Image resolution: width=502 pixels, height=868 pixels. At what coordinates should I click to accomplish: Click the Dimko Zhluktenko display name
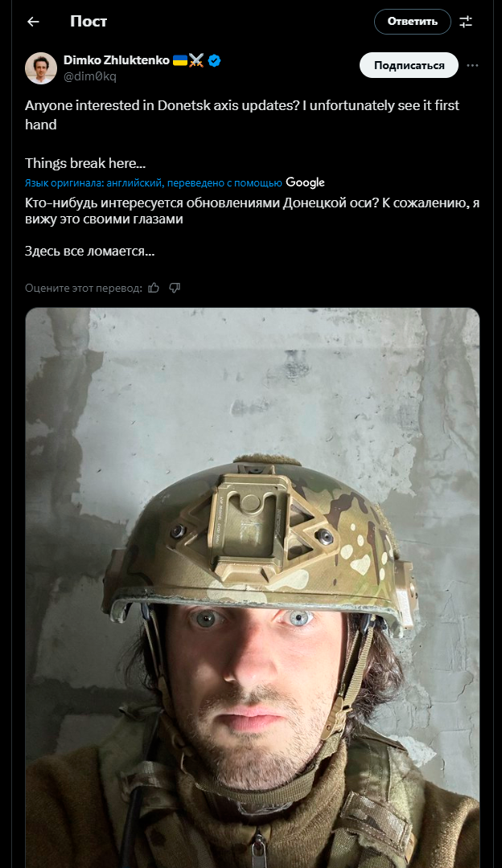[117, 60]
